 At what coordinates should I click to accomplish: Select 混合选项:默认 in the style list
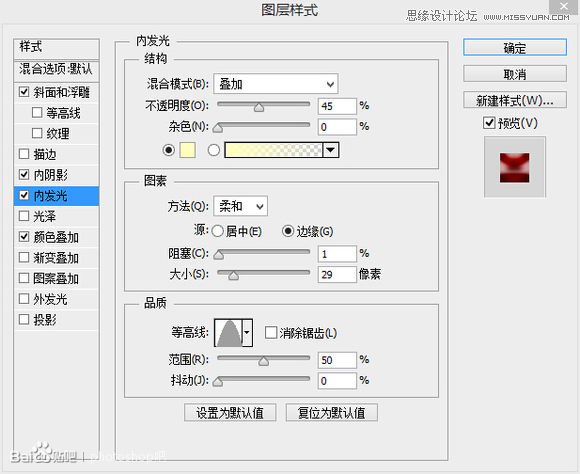point(57,70)
